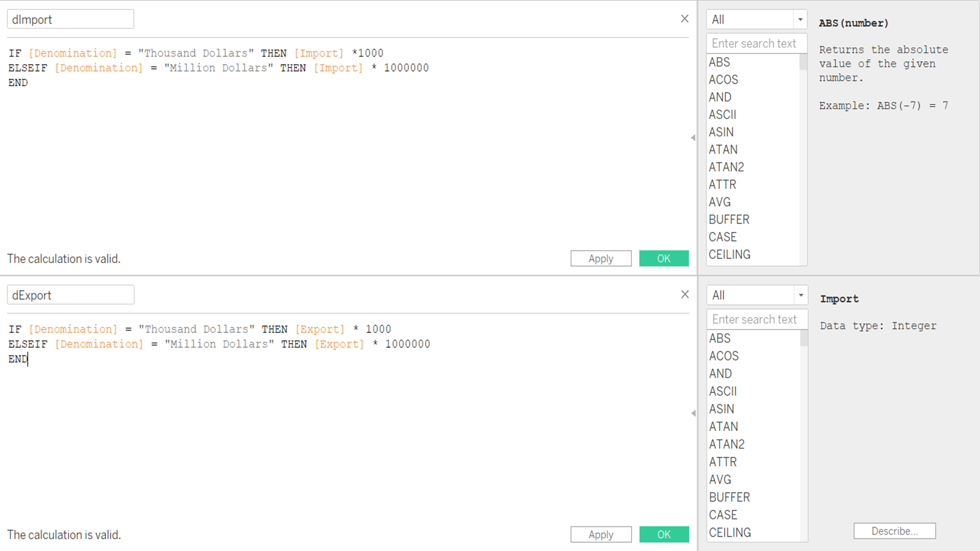The image size is (980, 551).
Task: Close the dExport calculation editor
Action: [685, 294]
